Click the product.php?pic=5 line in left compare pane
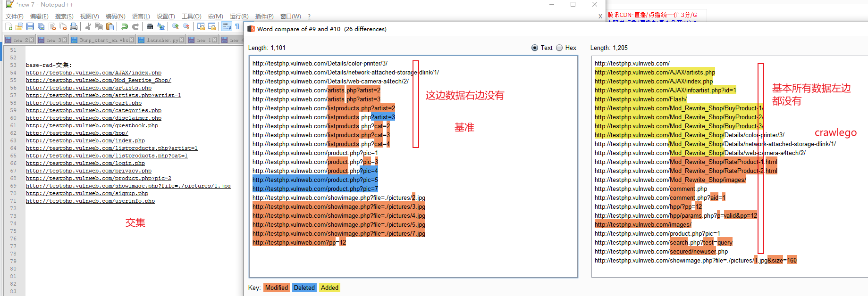This screenshot has width=868, height=296. [315, 180]
